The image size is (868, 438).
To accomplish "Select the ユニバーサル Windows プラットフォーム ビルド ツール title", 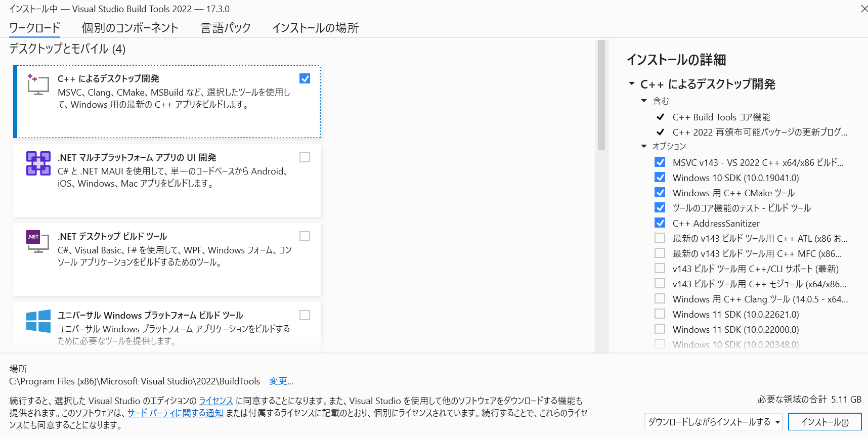I will 150,315.
